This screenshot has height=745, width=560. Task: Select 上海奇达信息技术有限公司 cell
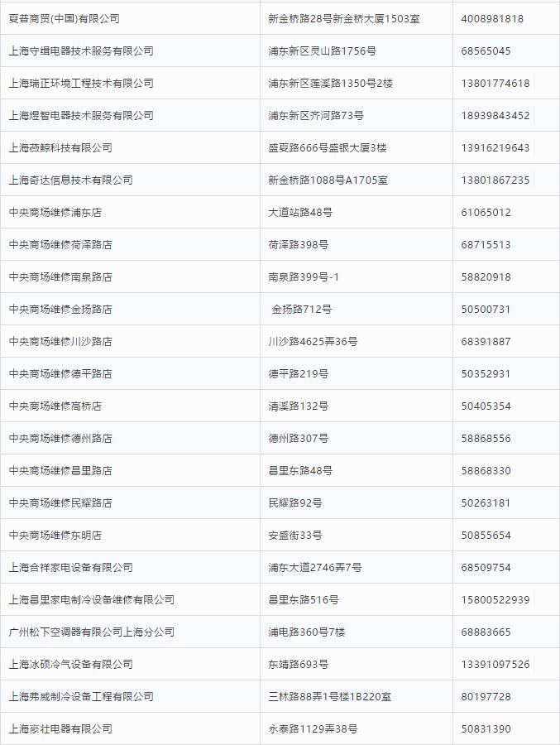[130, 180]
